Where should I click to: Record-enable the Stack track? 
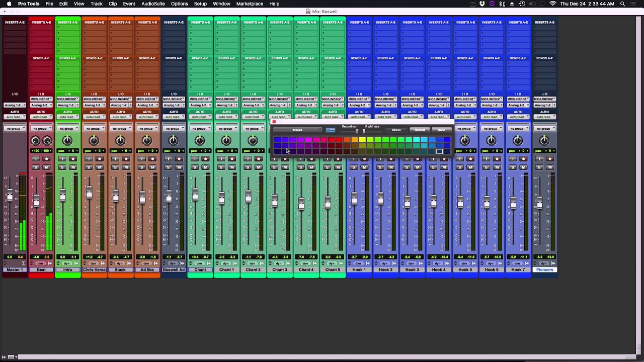pos(126,159)
